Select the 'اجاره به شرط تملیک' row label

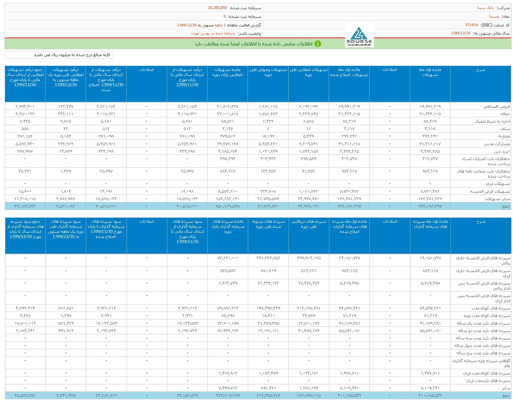[492, 121]
